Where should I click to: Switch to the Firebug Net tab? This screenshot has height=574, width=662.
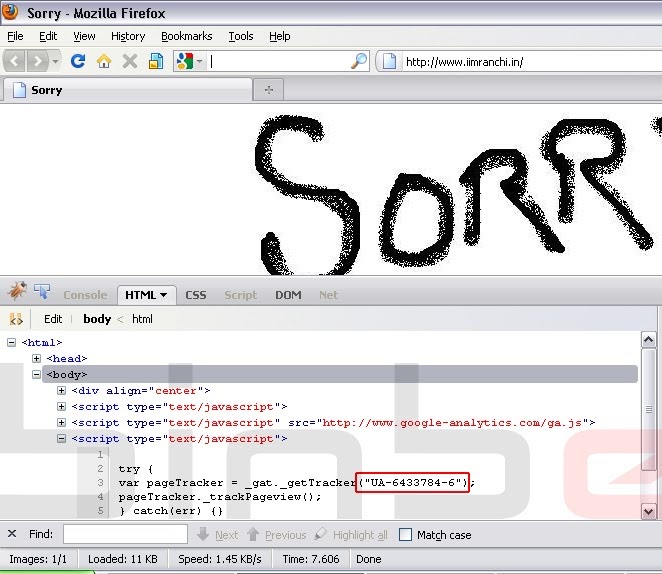(328, 295)
